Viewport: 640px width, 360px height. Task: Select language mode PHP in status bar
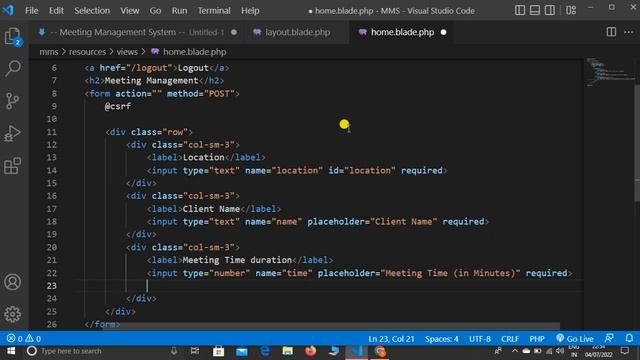click(x=537, y=339)
